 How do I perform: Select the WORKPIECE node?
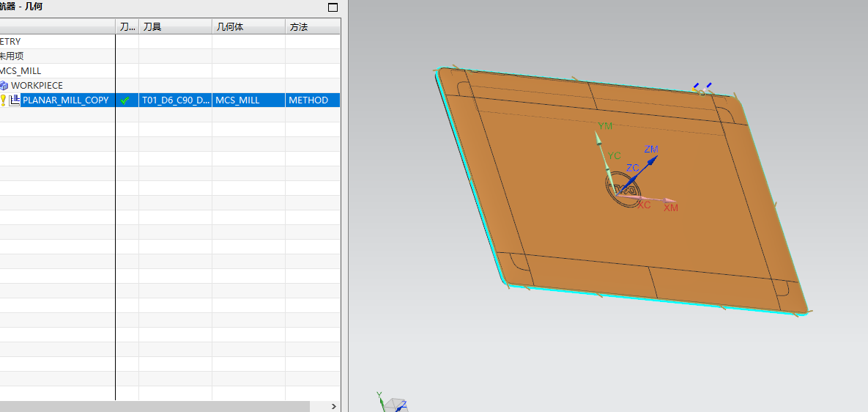(x=37, y=85)
